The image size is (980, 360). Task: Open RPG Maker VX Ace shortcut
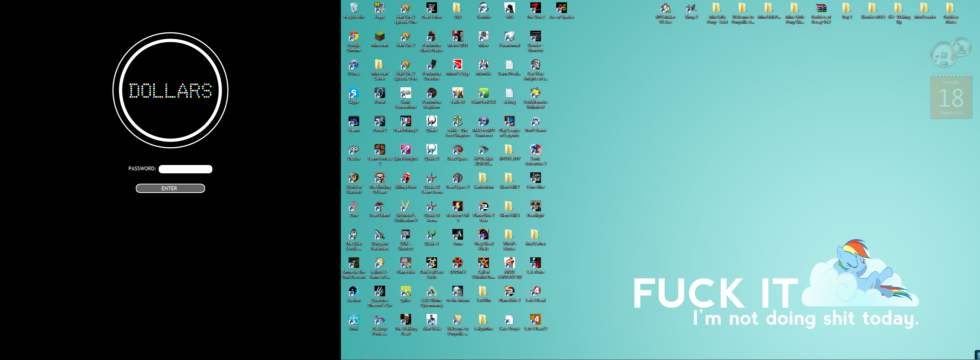pos(665,13)
